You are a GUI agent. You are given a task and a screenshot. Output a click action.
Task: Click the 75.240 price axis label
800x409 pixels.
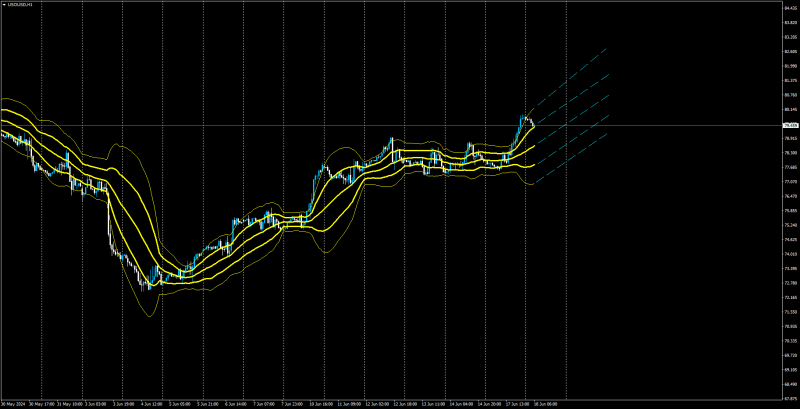pyautogui.click(x=791, y=225)
